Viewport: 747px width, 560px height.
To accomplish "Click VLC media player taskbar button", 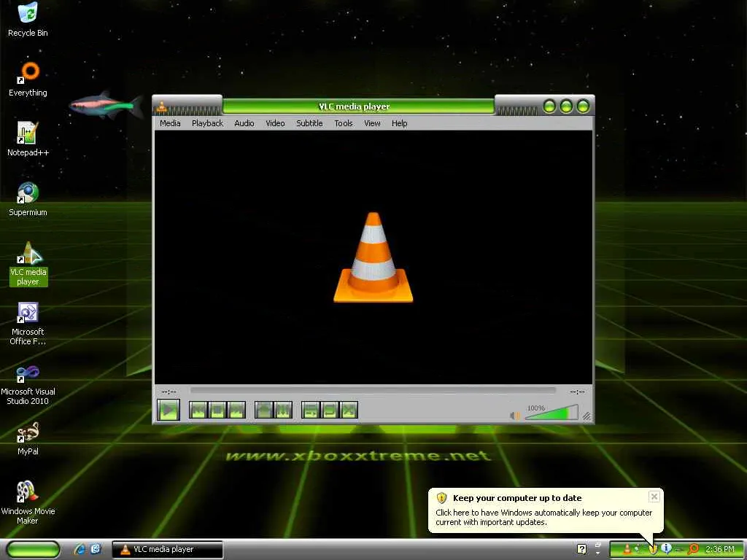I will pyautogui.click(x=167, y=549).
